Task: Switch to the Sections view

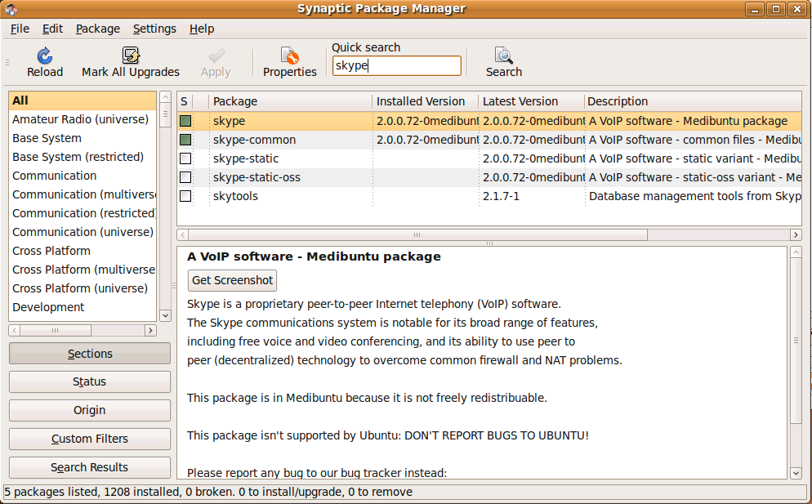Action: point(90,353)
